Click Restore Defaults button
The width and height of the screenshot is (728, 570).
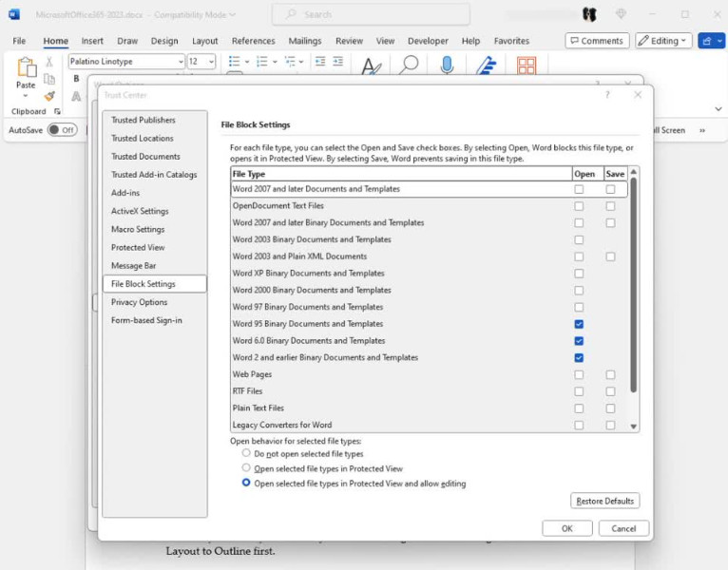pyautogui.click(x=605, y=501)
